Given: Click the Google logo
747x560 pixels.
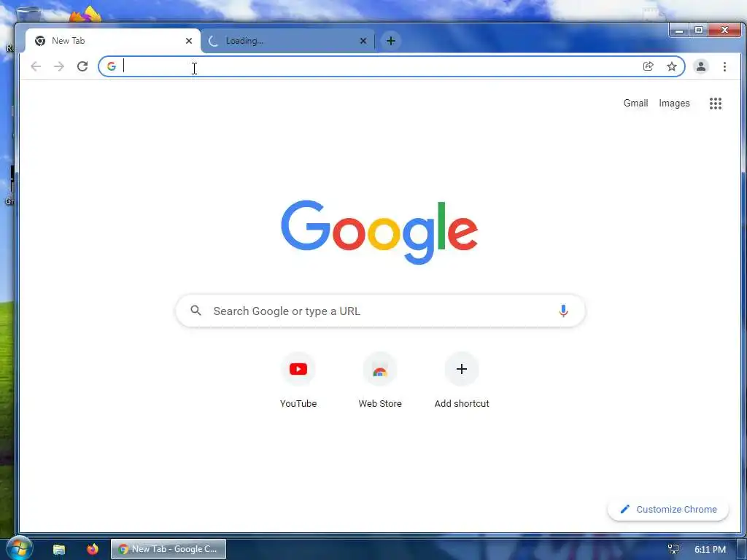Looking at the screenshot, I should 379,232.
